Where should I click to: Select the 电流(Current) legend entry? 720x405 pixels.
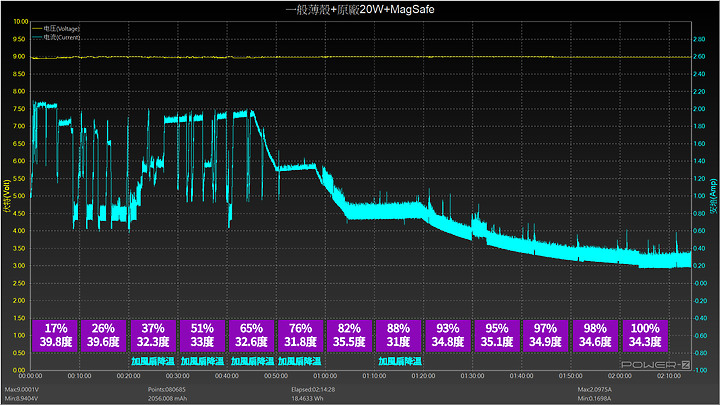point(56,37)
